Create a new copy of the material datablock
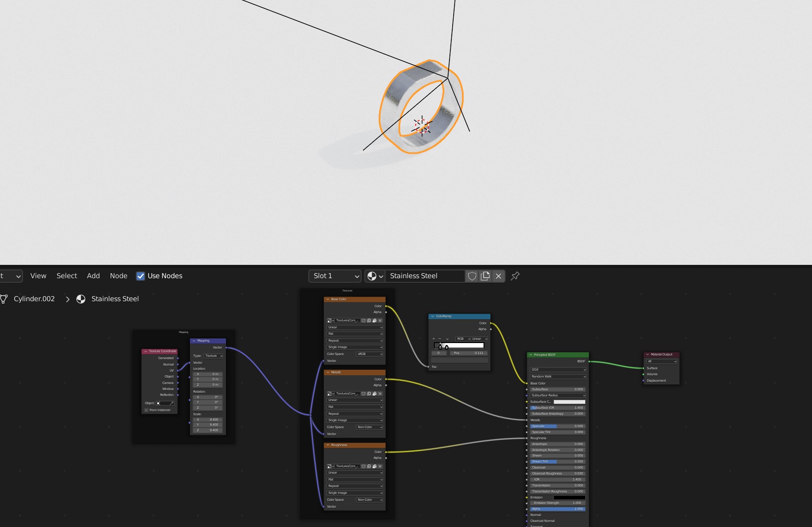The image size is (812, 527). click(485, 276)
